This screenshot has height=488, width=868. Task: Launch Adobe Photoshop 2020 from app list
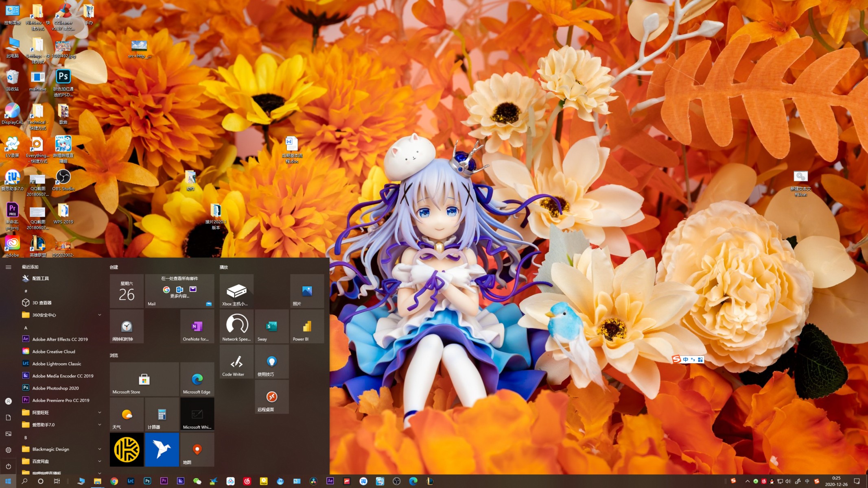tap(61, 388)
